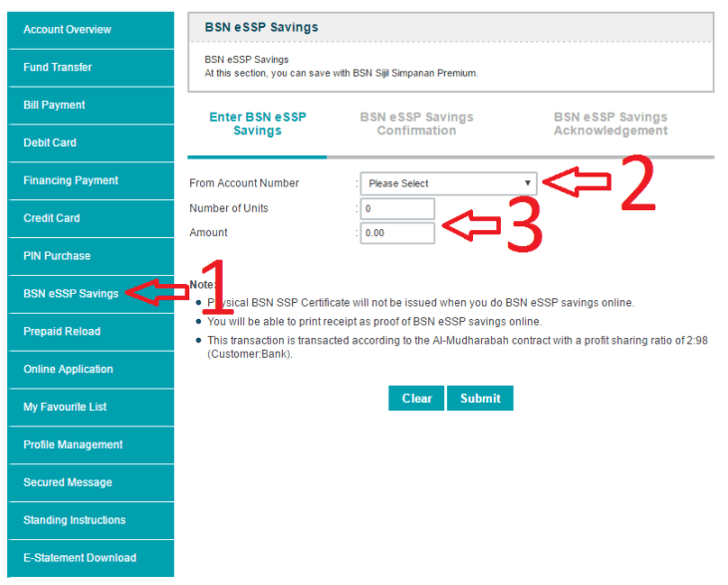
Task: Select PIN Purchase from the sidebar
Action: tap(91, 256)
